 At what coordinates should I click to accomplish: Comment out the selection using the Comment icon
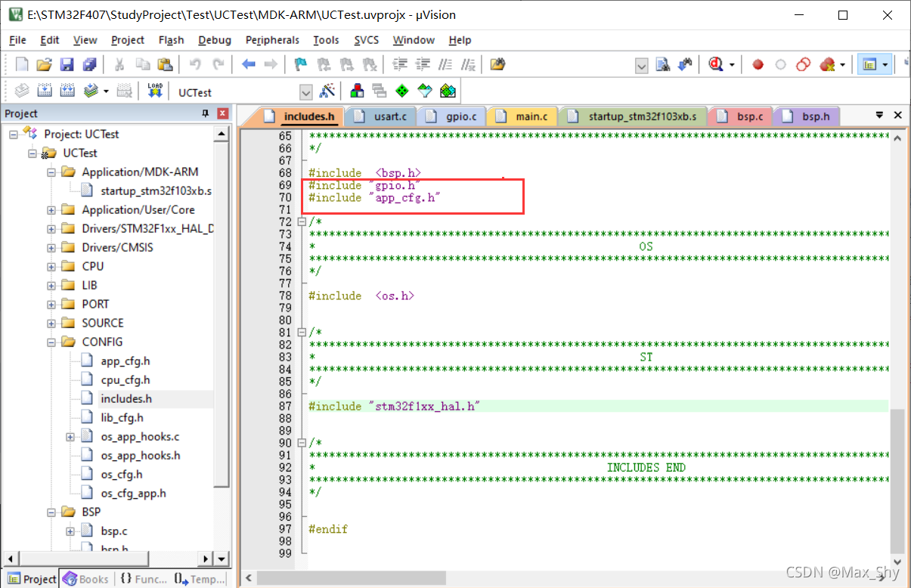tap(446, 65)
